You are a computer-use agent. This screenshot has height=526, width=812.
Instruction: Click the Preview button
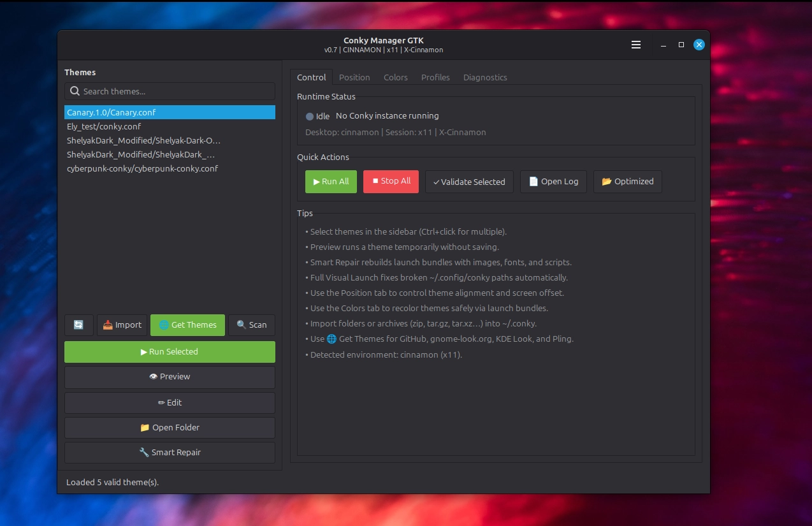click(170, 377)
